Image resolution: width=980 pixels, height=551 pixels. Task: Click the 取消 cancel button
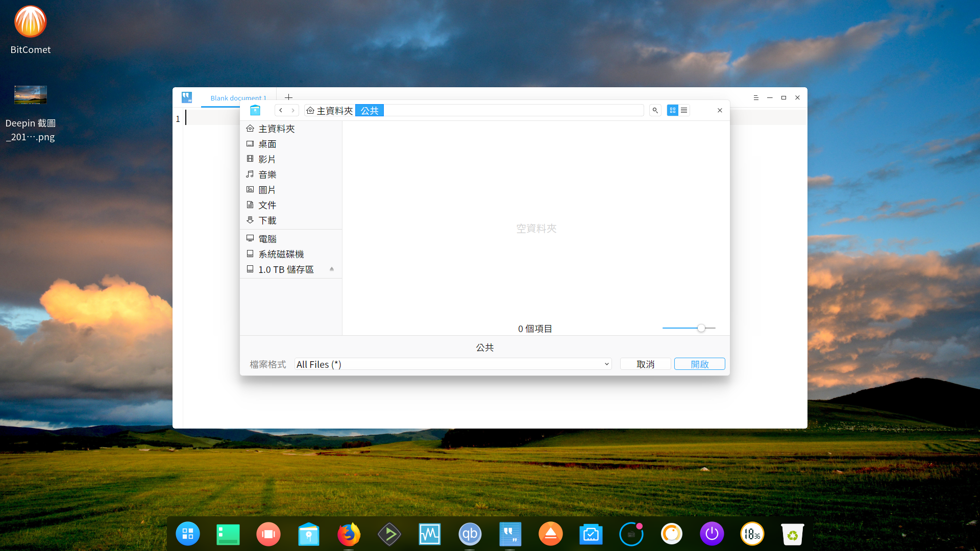[645, 364]
